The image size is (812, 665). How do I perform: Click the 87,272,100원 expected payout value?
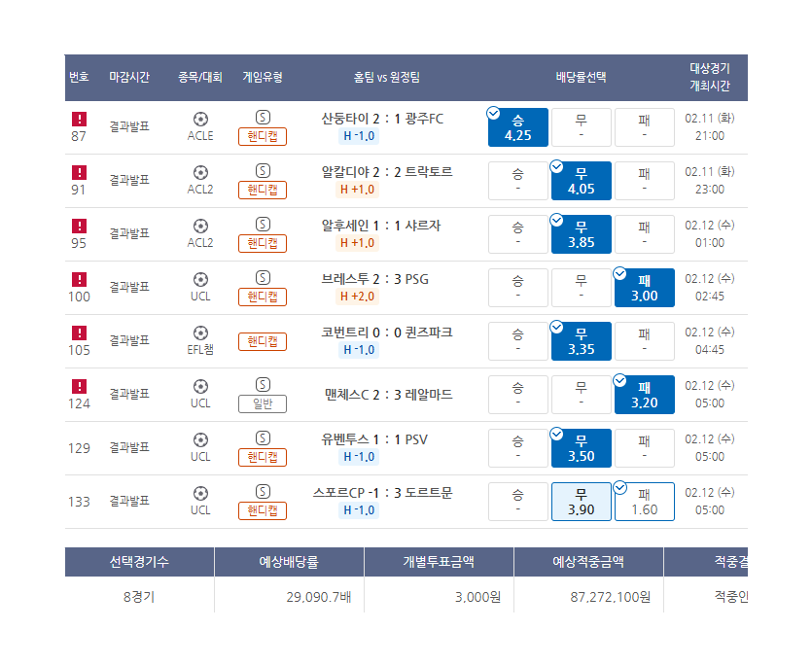tap(610, 597)
